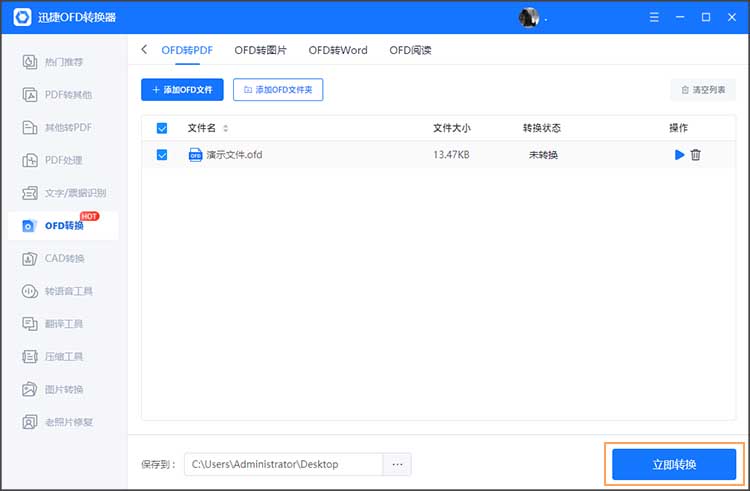Browse output folder with the ellipsis button
Viewport: 750px width, 491px height.
tap(397, 464)
